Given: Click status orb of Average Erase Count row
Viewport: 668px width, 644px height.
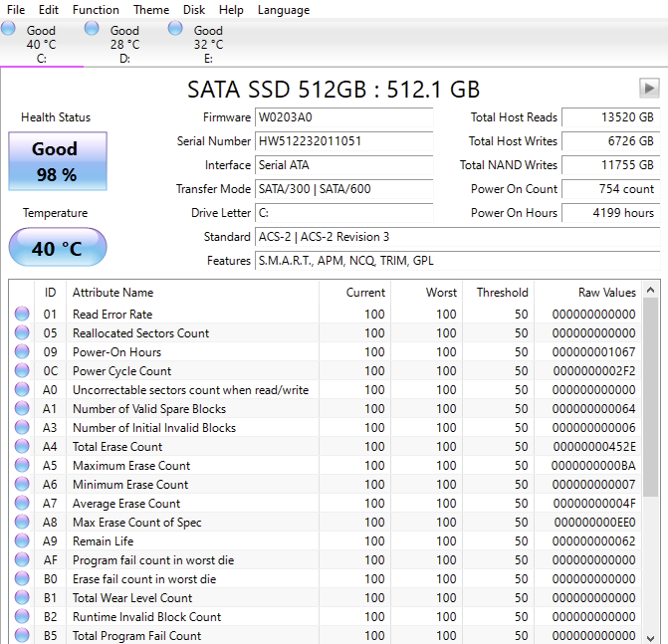Looking at the screenshot, I should [22, 503].
